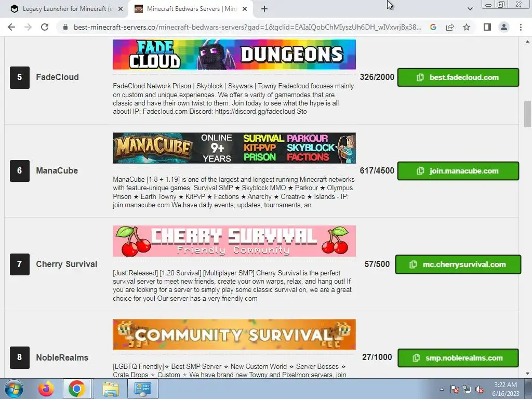This screenshot has height=399, width=532.
Task: Click the scrollbar down arrow
Action: coord(527,374)
